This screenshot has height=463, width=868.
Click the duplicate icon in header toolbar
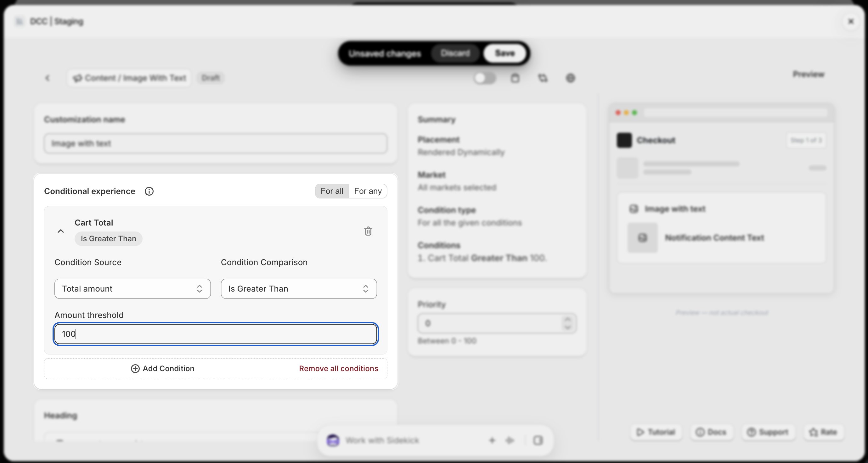coord(543,78)
